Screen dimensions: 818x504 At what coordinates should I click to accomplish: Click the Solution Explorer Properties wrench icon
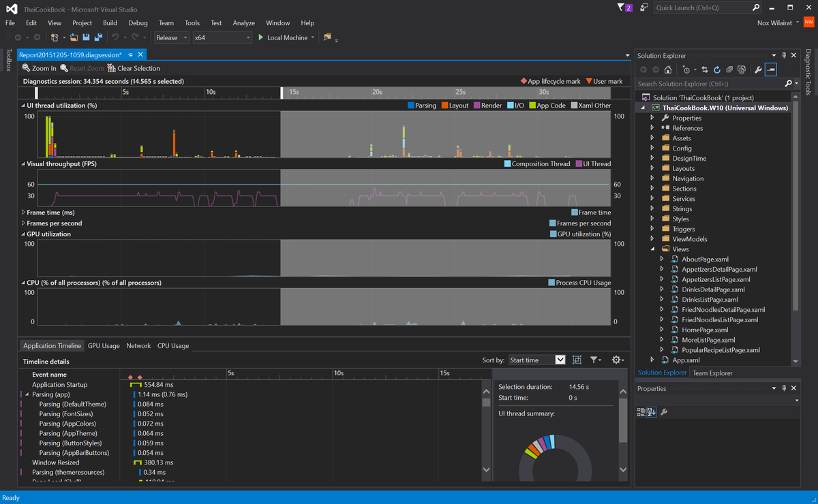tap(757, 69)
